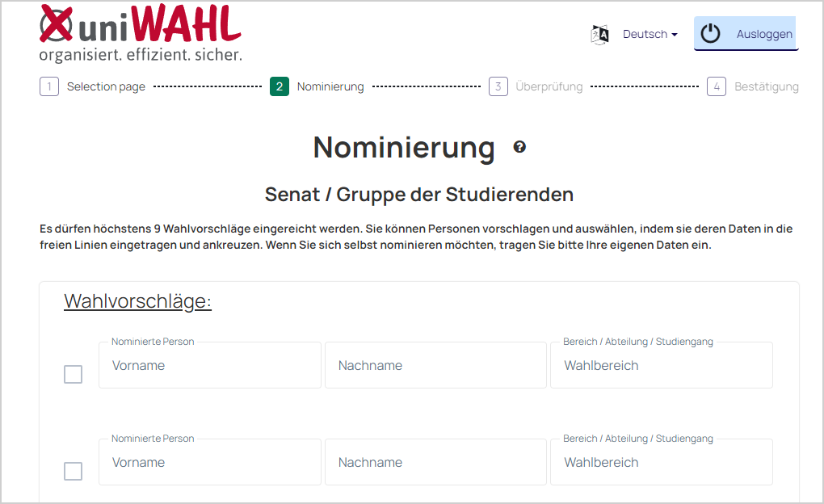Select the Selection page step label
The image size is (824, 504).
(x=106, y=86)
